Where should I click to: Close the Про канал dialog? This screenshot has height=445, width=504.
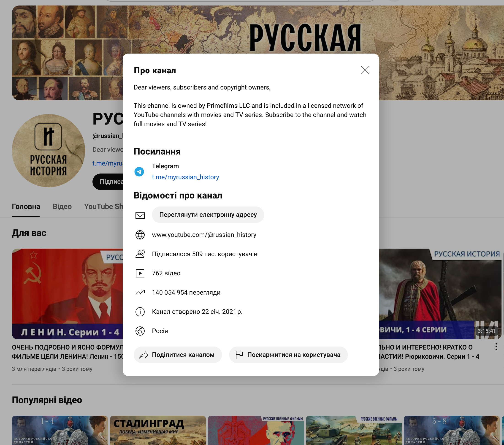tap(365, 70)
